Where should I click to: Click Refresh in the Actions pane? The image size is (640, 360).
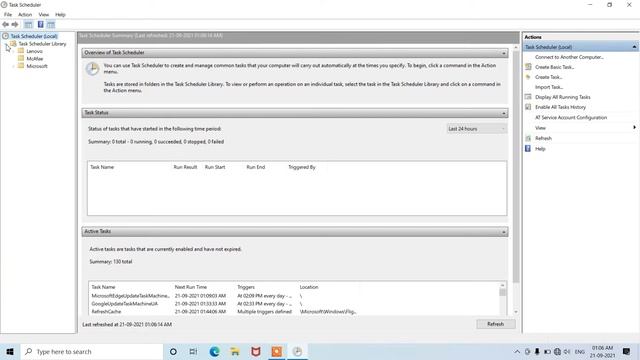coord(543,138)
